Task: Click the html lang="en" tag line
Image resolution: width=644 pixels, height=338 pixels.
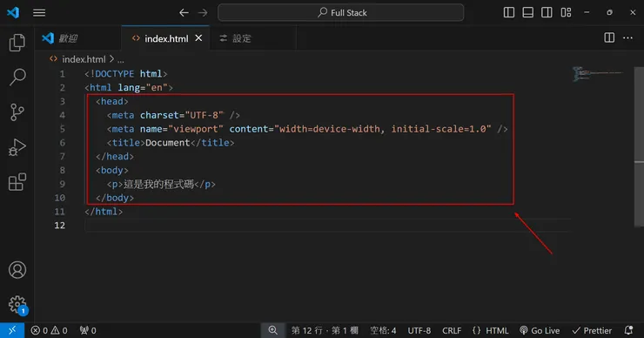Action: pyautogui.click(x=129, y=88)
